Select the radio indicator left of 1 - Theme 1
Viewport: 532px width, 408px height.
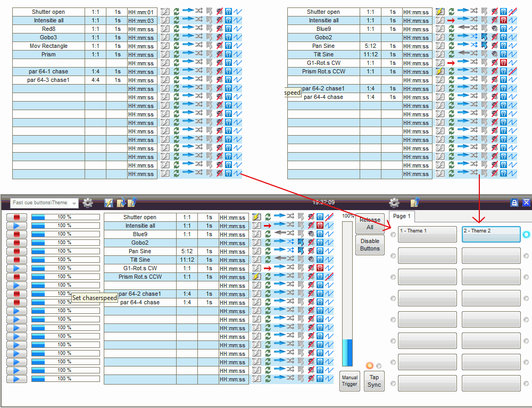coord(393,235)
